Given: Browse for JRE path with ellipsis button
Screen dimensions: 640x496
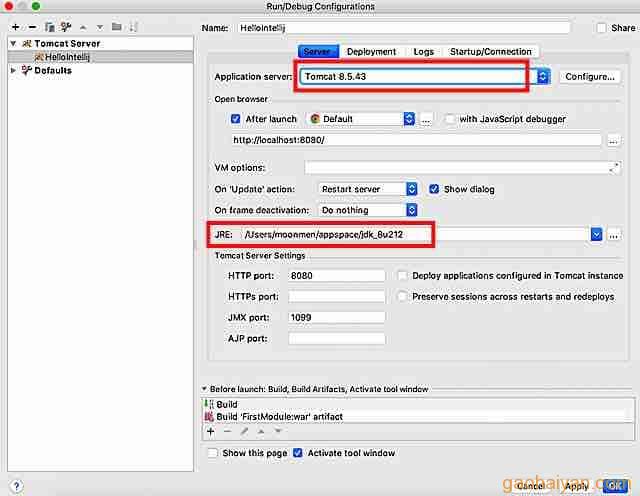Looking at the screenshot, I should pyautogui.click(x=613, y=235).
